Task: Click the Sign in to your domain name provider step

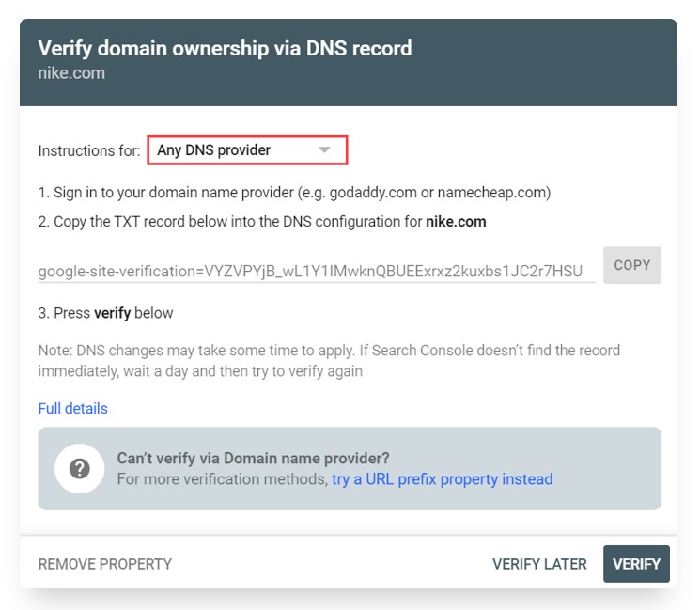Action: [294, 193]
